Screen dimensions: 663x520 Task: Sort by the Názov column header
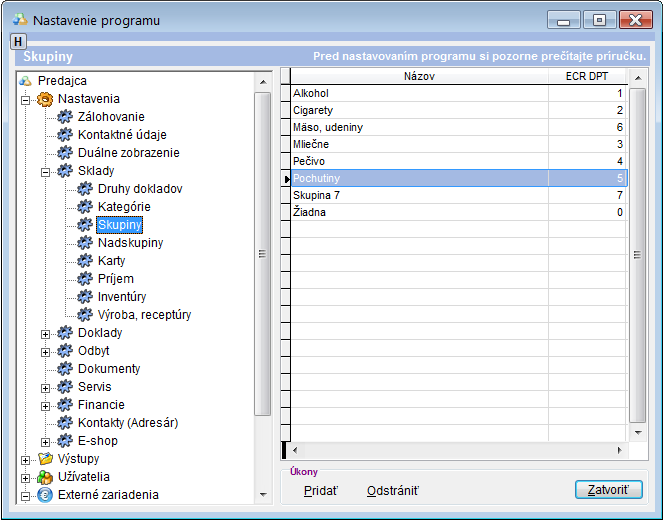click(x=418, y=76)
